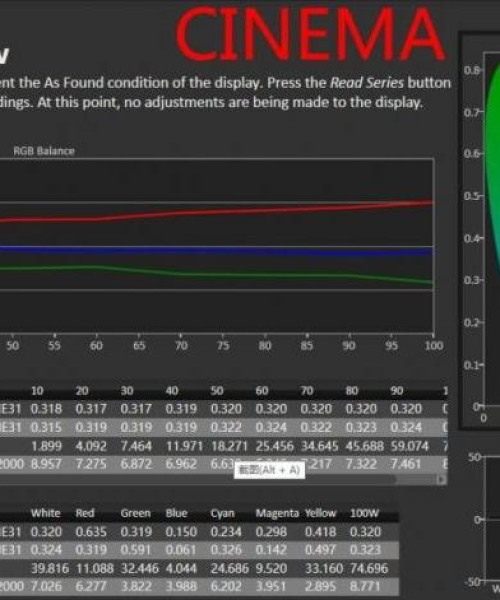
Task: Click luminance value 7.464
Action: [x=136, y=446]
